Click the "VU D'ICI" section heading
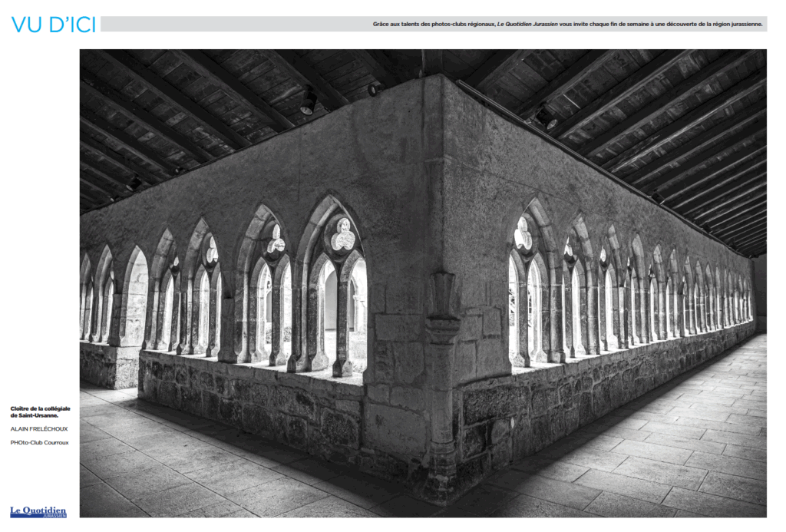This screenshot has width=786, height=532. pos(53,25)
